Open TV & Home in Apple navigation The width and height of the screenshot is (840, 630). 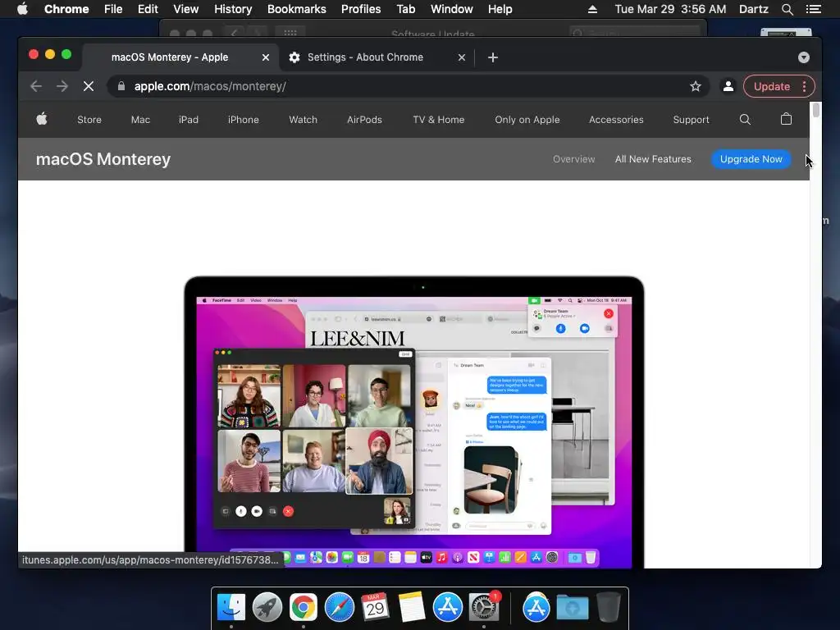click(439, 120)
